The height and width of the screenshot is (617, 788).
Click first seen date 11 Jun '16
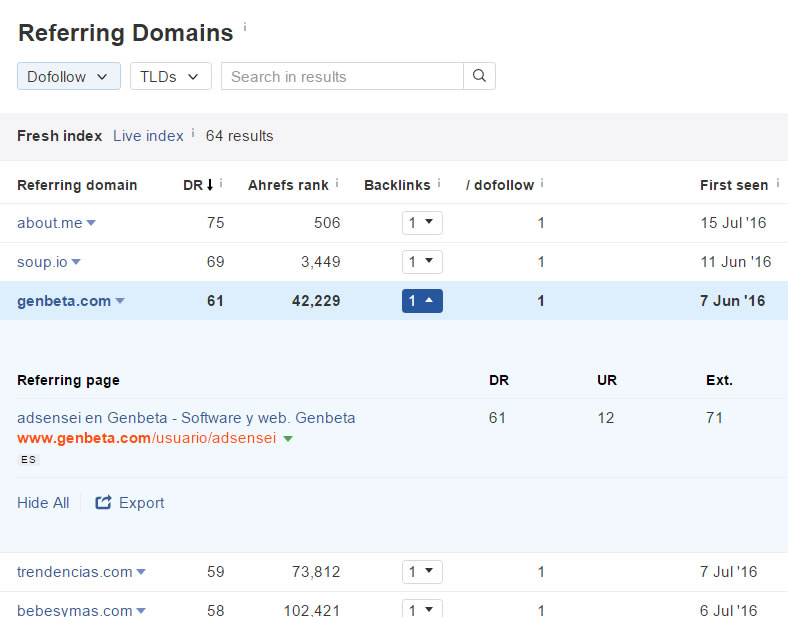pyautogui.click(x=736, y=262)
